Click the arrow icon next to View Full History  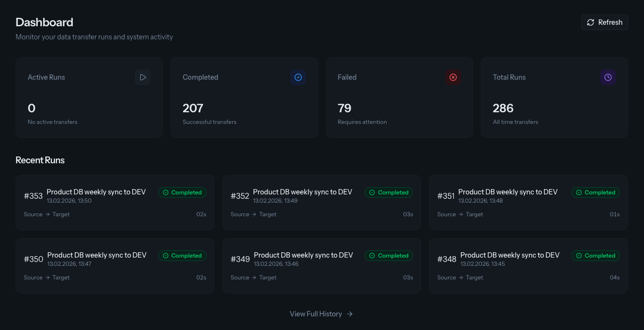tap(350, 314)
